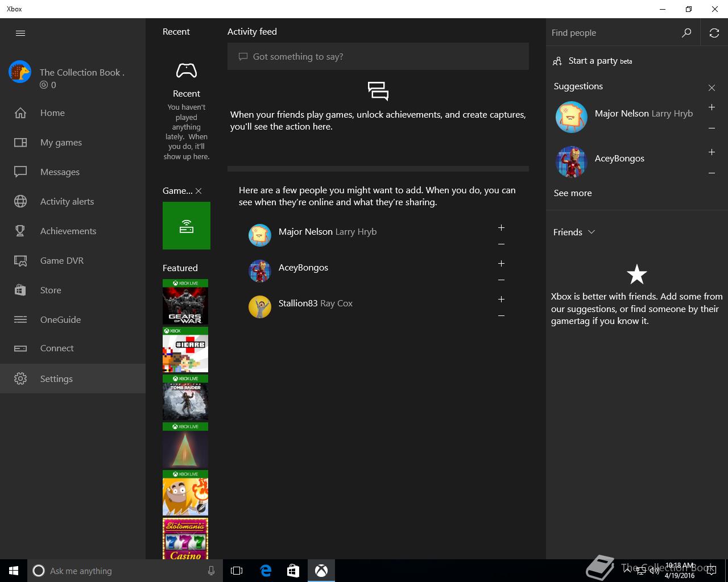Open Gears of War featured game
This screenshot has width=728, height=582.
coord(185,302)
